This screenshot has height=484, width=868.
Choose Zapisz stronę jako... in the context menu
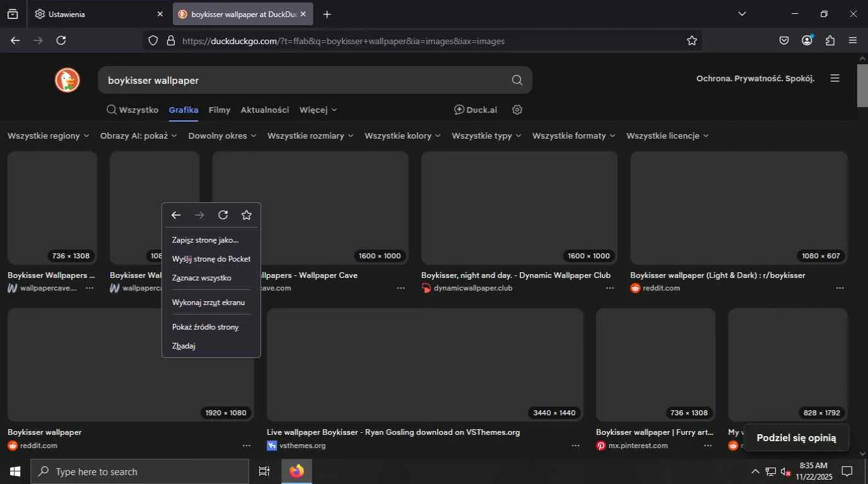click(x=211, y=240)
